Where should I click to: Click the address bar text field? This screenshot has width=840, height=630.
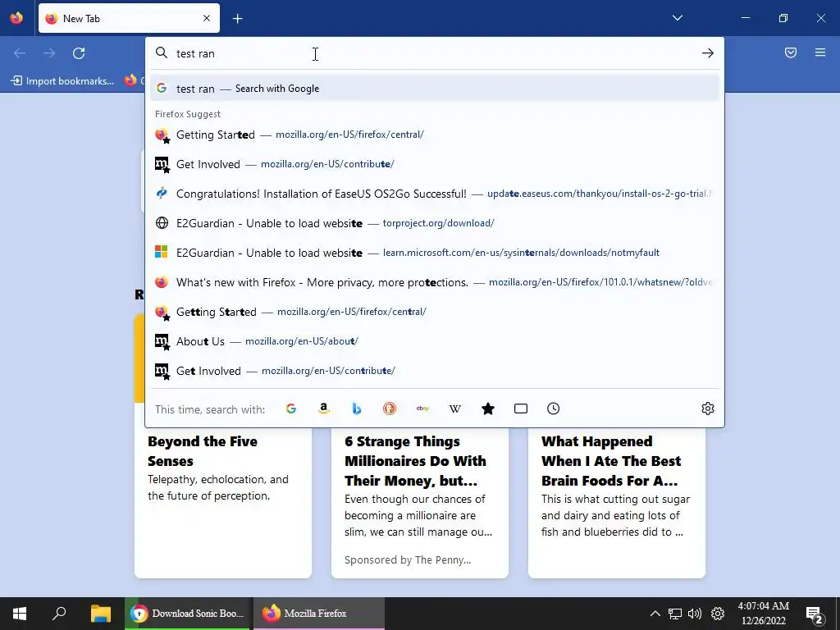(x=434, y=53)
